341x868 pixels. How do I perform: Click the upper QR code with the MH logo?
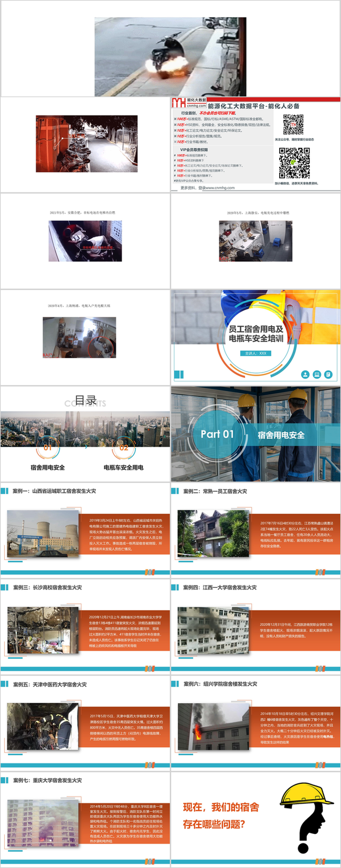click(x=293, y=125)
